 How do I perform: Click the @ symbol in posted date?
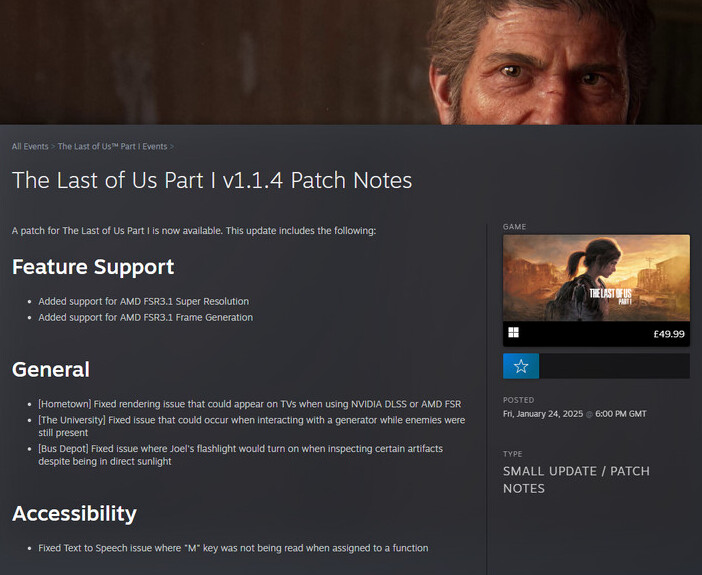[x=589, y=414]
